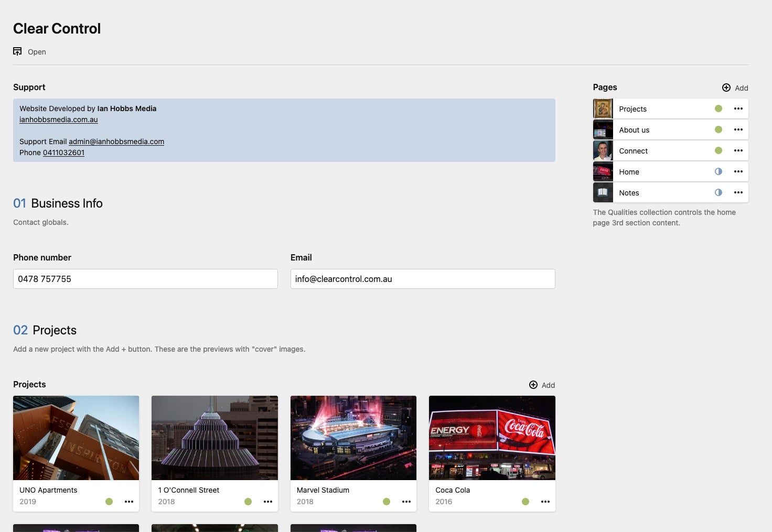The image size is (772, 532).
Task: Open options menu for Coca Cola card
Action: point(545,502)
